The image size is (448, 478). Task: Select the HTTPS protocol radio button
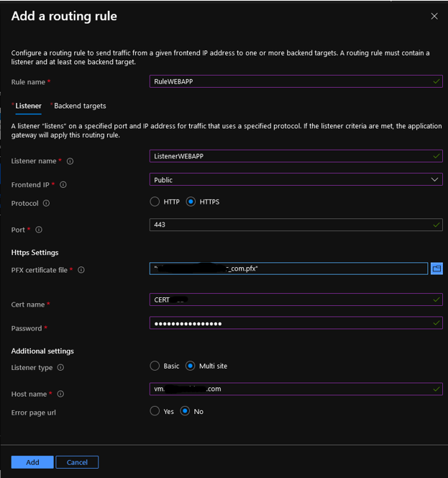(191, 202)
